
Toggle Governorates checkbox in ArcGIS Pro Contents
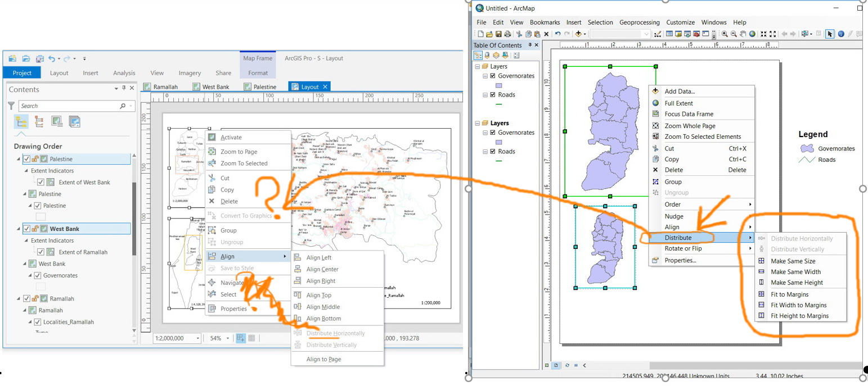pyautogui.click(x=38, y=275)
